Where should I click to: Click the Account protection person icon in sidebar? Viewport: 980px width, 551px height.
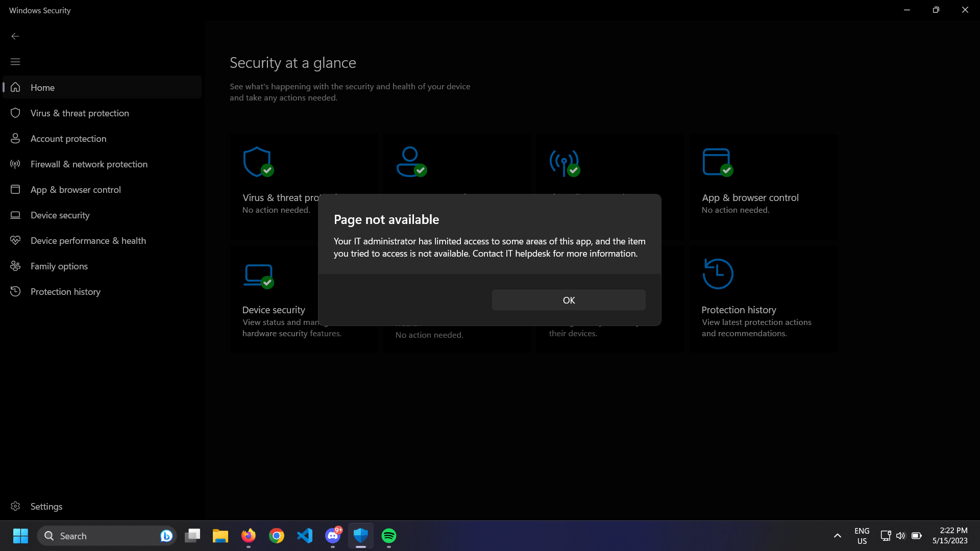[15, 138]
